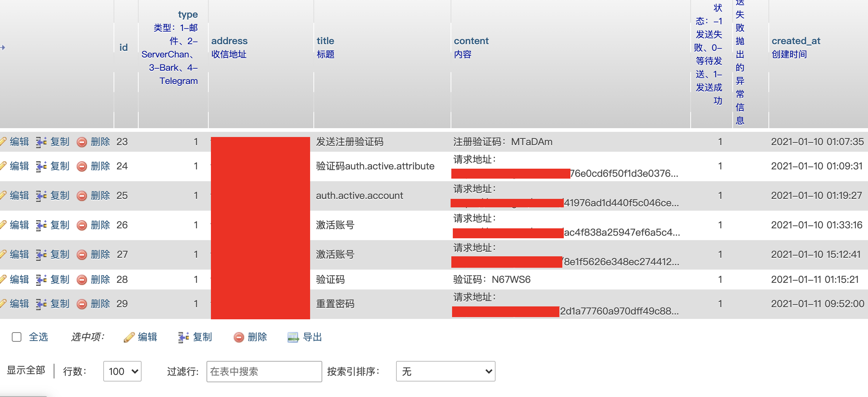Open the 按索引排序 sort dropdown
This screenshot has width=868, height=397.
tap(445, 371)
